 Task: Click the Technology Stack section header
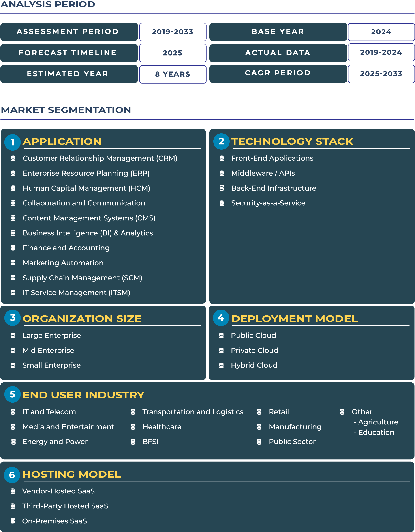[x=292, y=142]
